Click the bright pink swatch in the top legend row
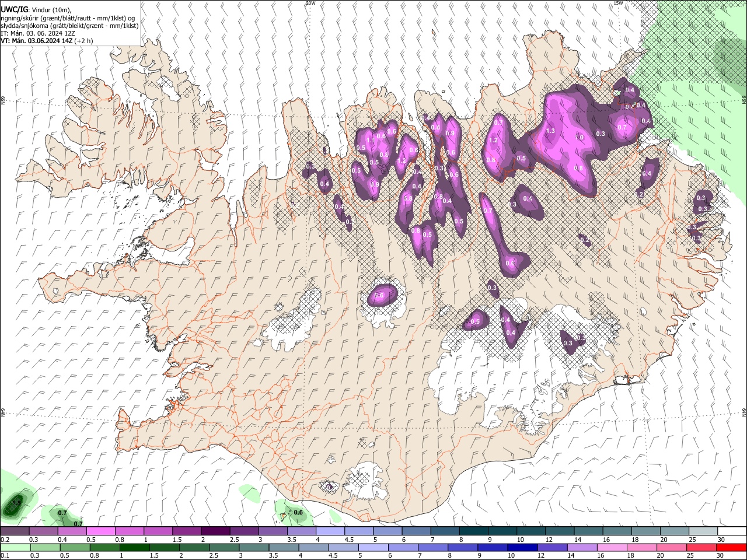The width and height of the screenshot is (747, 560). [x=100, y=531]
